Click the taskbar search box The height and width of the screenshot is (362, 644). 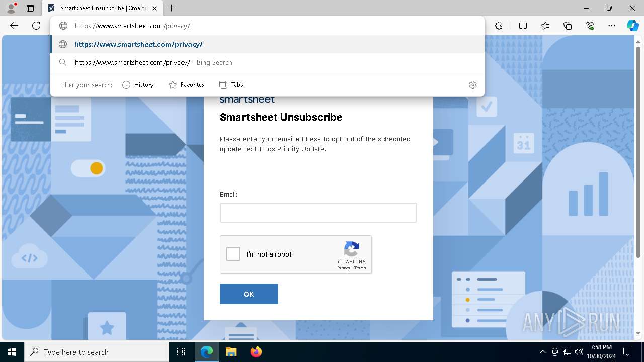[x=97, y=352]
